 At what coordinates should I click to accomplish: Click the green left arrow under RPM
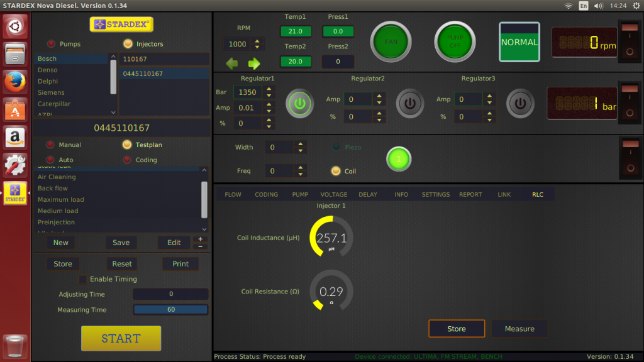(232, 63)
